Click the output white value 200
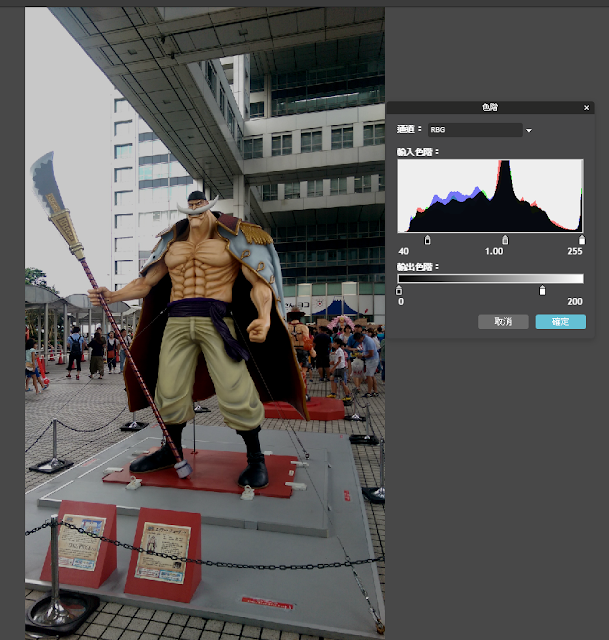This screenshot has height=640, width=609. tap(575, 302)
